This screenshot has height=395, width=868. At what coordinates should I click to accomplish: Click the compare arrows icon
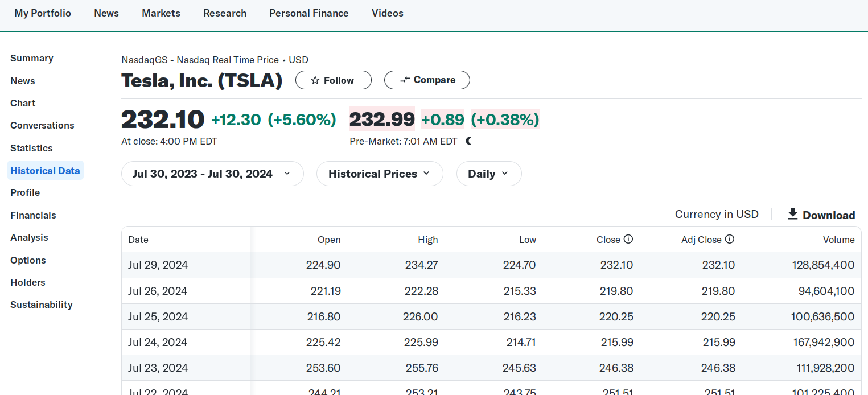[405, 80]
